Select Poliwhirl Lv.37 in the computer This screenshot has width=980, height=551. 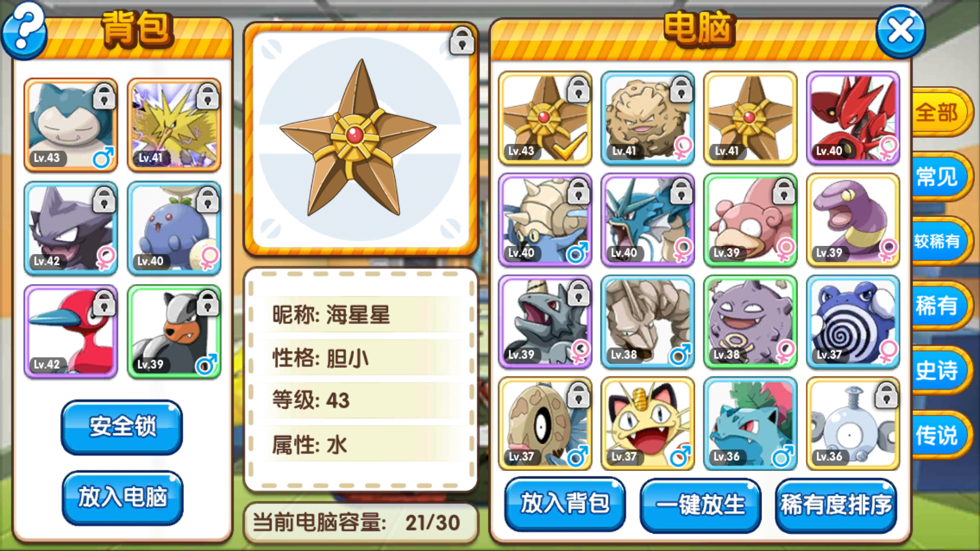(853, 322)
